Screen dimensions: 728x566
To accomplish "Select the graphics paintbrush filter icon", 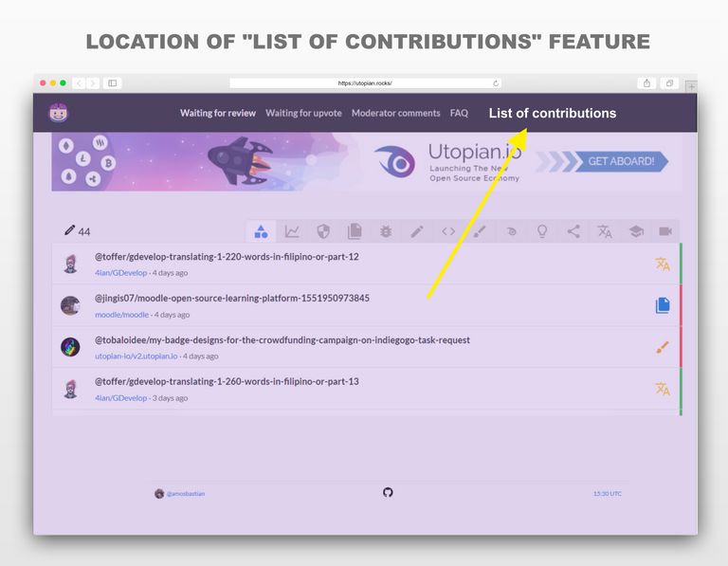I will (479, 231).
